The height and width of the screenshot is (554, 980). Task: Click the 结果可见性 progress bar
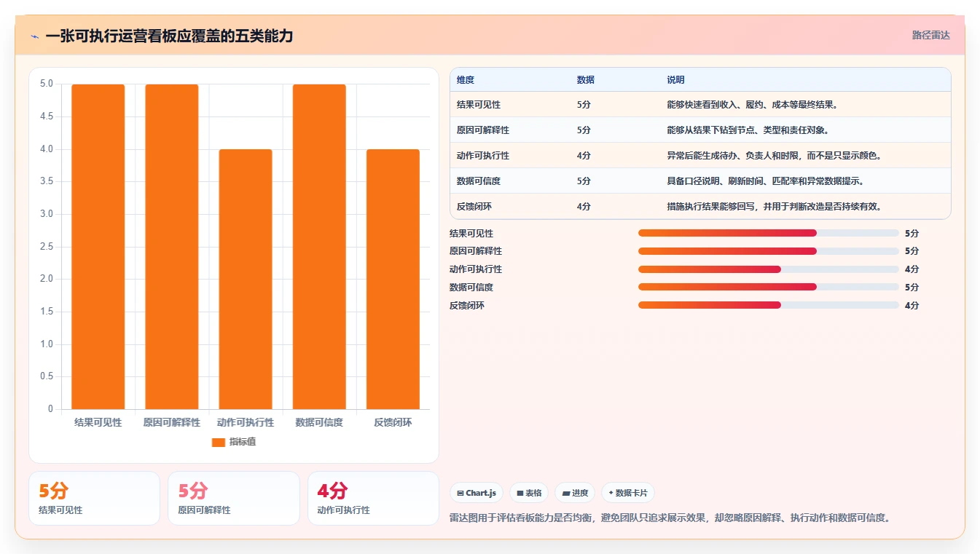click(768, 233)
